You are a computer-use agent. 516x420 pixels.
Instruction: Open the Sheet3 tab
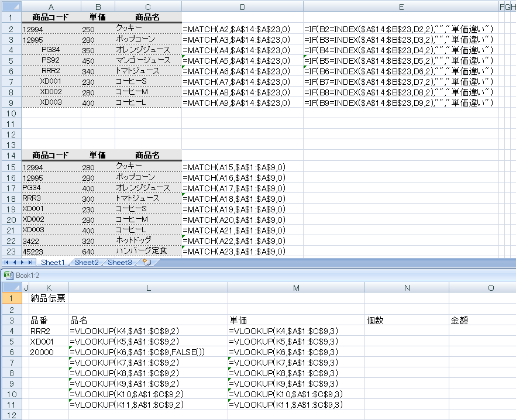(x=119, y=263)
